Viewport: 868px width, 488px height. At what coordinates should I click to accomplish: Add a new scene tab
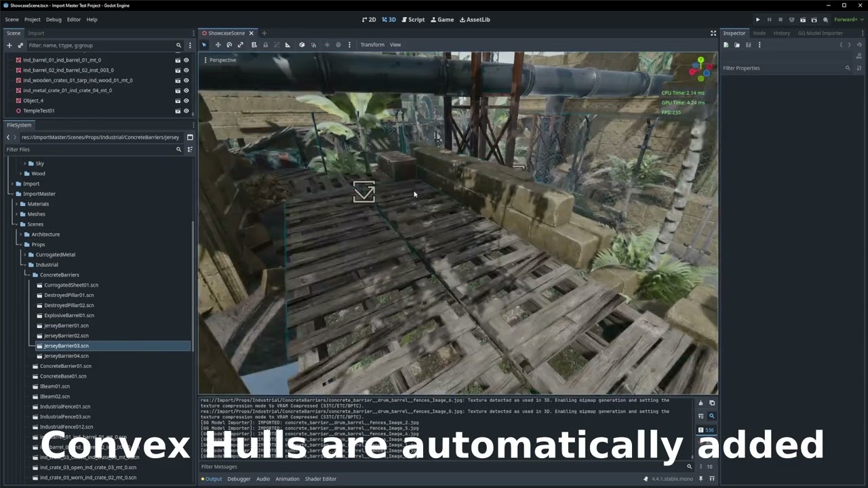point(264,33)
